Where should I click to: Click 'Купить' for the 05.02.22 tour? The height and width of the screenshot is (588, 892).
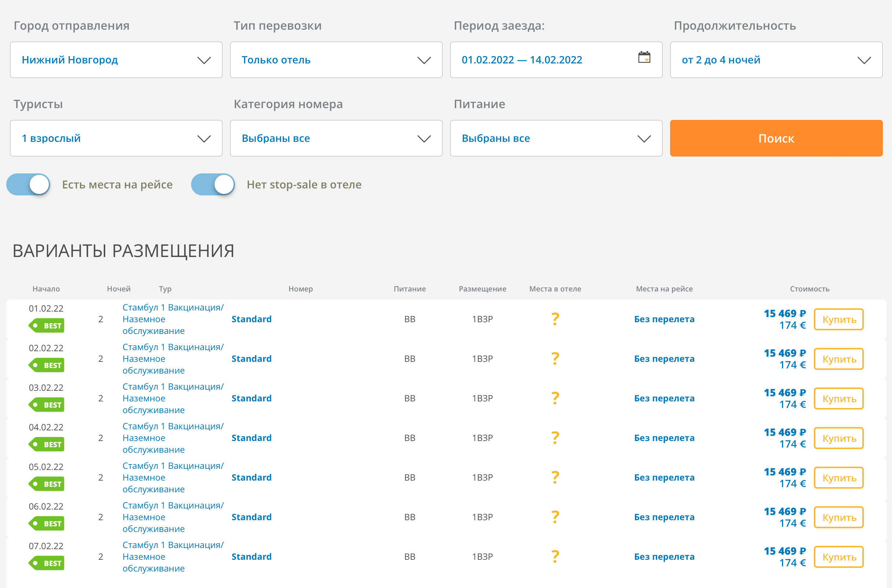tap(839, 478)
